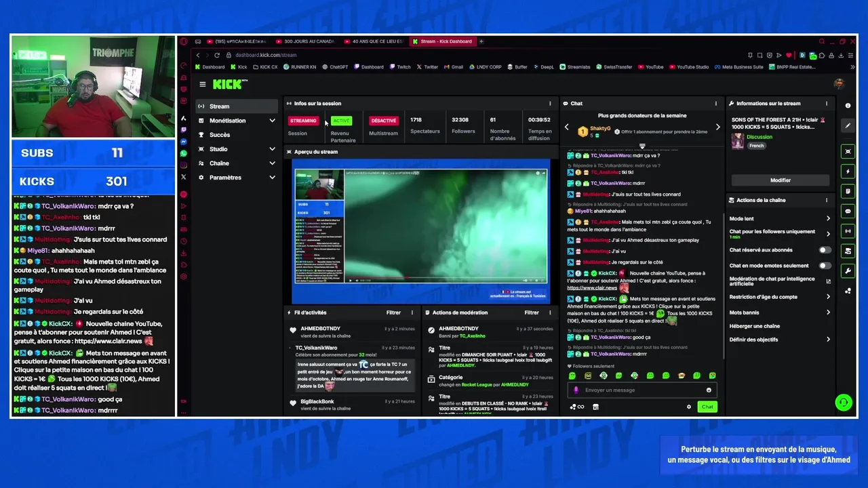This screenshot has width=868, height=488.
Task: Open Chat panel three-dot menu
Action: (715, 104)
